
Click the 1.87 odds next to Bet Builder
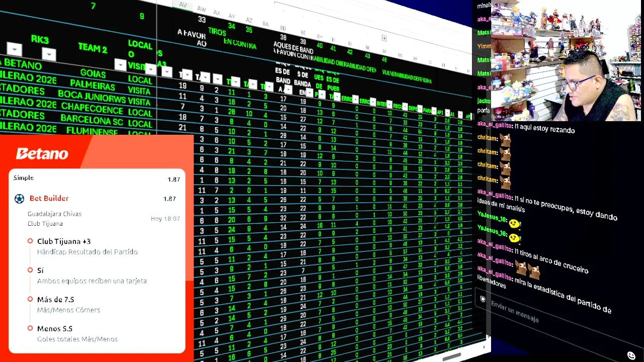[170, 199]
